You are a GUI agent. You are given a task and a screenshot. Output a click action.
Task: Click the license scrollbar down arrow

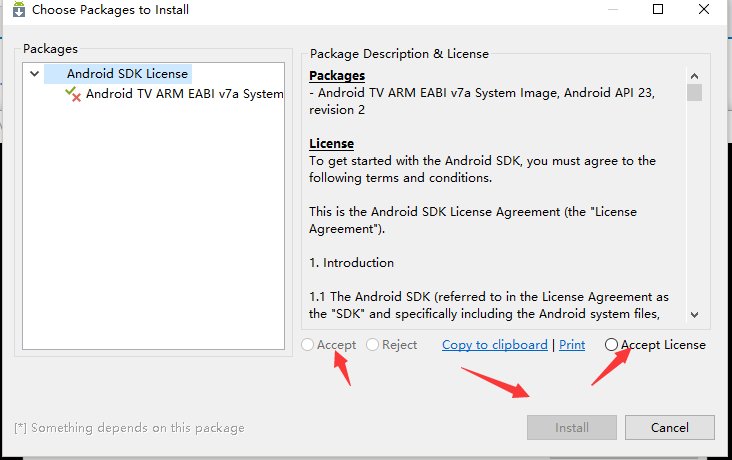tap(694, 315)
